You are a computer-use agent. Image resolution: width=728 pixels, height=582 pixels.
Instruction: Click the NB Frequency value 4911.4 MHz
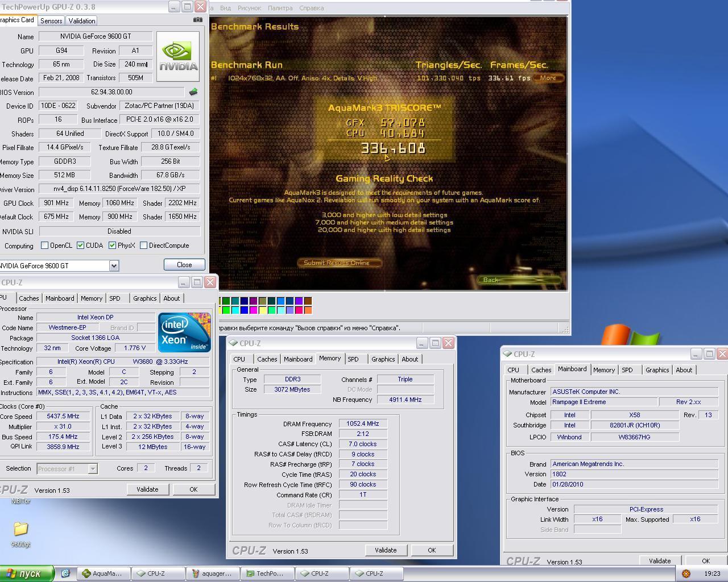pos(406,400)
